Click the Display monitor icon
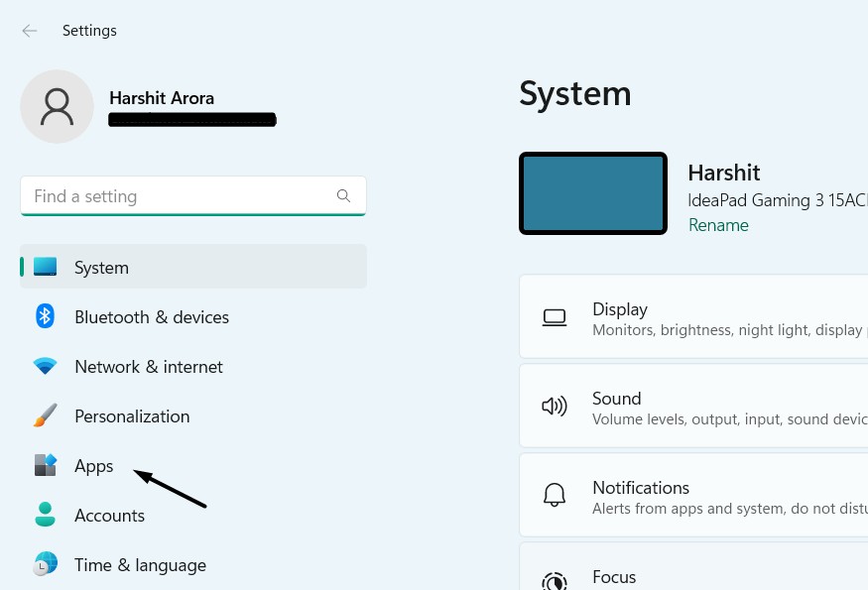The height and width of the screenshot is (590, 868). pos(555,317)
